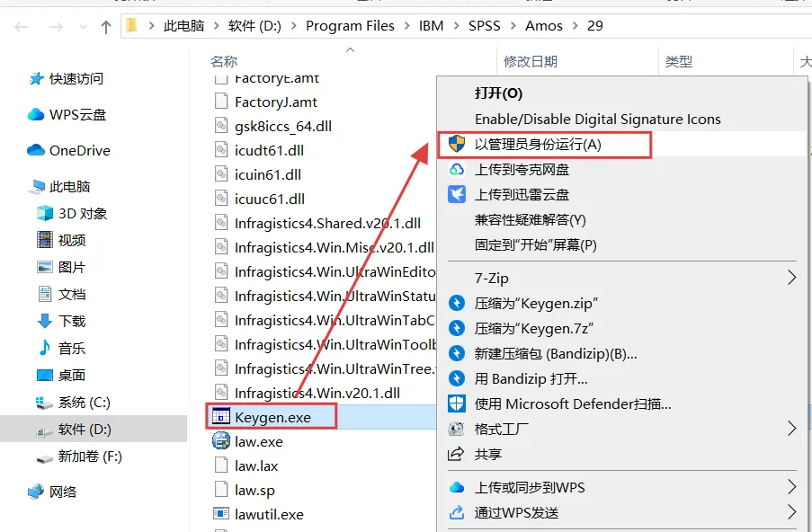Click the Bandizip icon beside 新建压缩包
This screenshot has width=812, height=532.
click(x=457, y=353)
